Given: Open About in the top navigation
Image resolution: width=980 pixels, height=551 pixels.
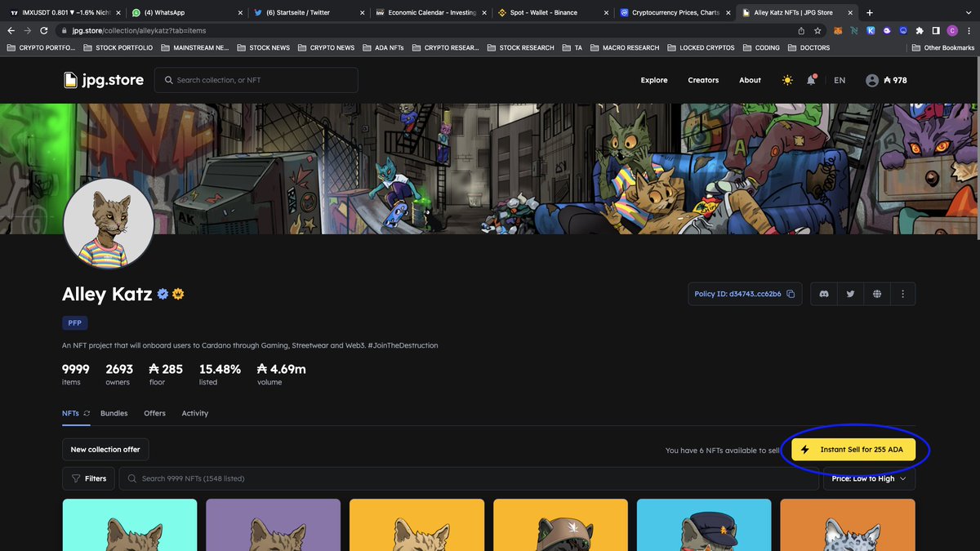Looking at the screenshot, I should (x=750, y=80).
